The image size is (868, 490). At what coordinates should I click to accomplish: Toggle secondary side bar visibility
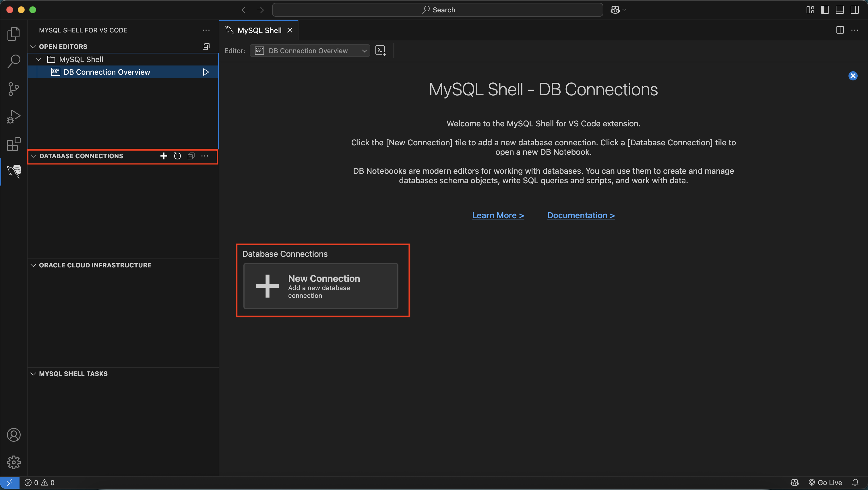(x=855, y=10)
